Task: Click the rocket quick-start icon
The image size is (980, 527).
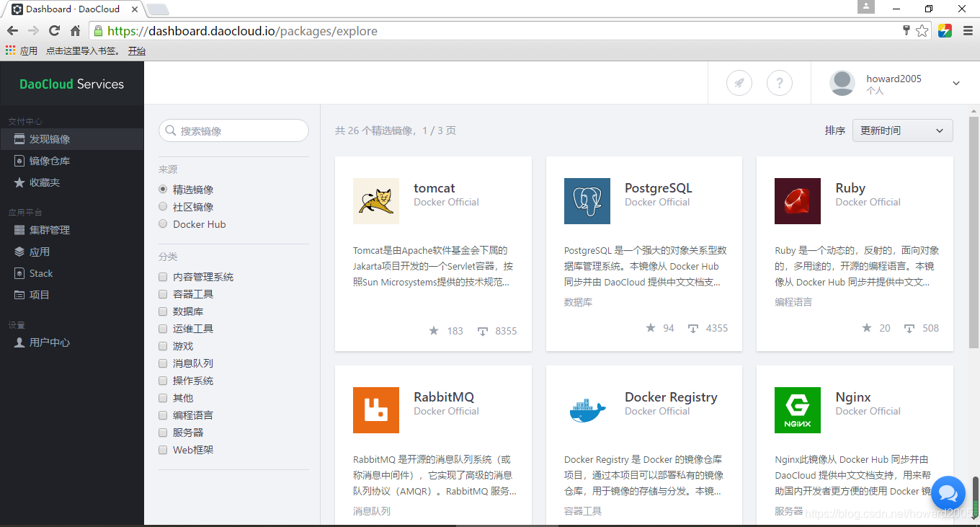Action: point(739,83)
